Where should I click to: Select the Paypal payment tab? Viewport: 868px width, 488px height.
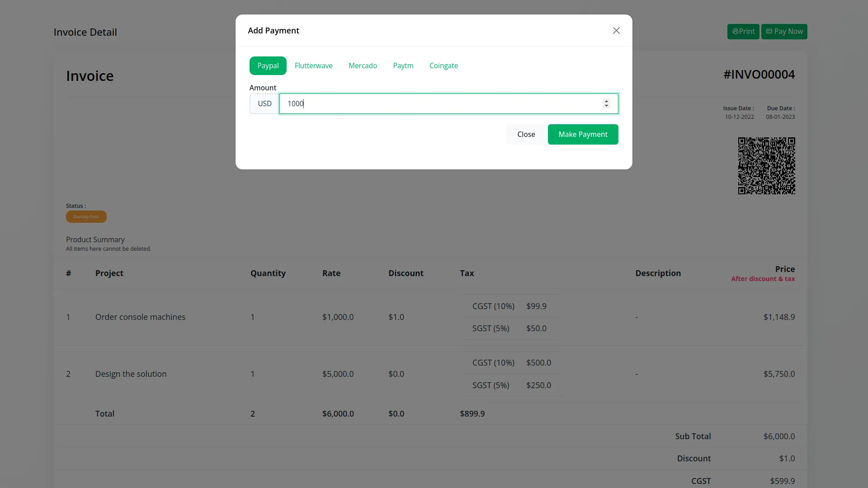(268, 66)
